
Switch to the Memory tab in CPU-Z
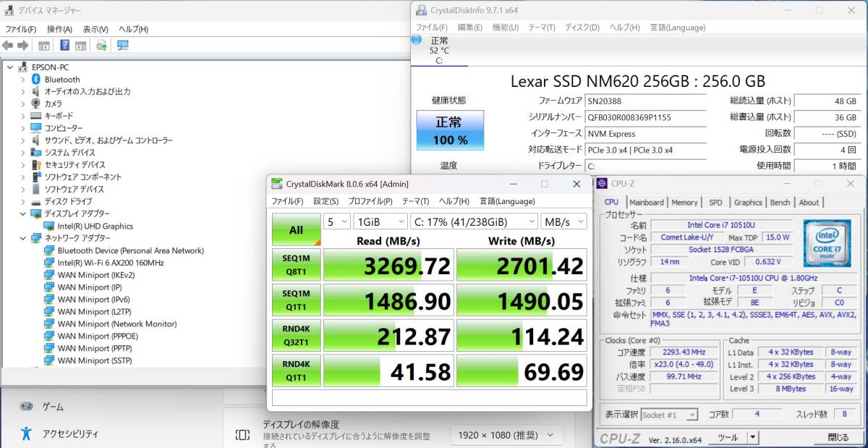point(684,203)
